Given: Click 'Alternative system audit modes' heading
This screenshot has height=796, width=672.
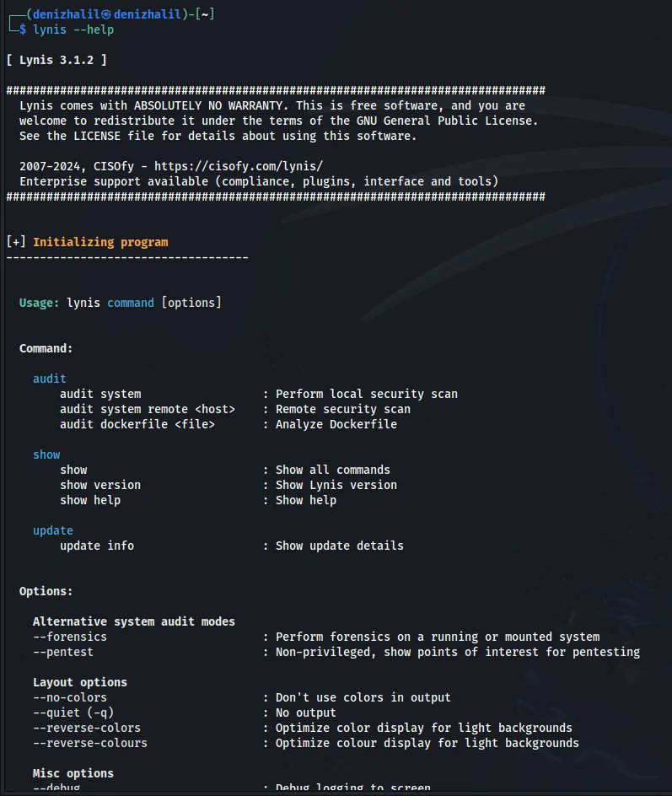Looking at the screenshot, I should [134, 622].
